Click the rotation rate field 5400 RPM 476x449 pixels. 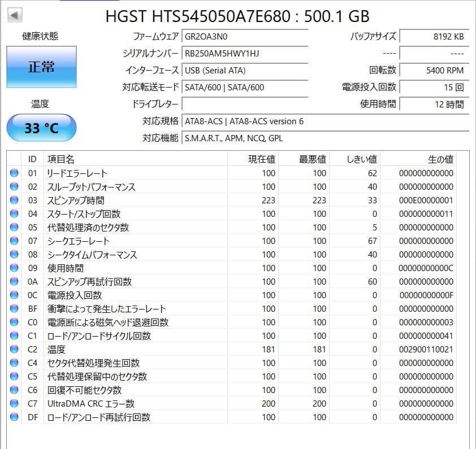pyautogui.click(x=434, y=71)
